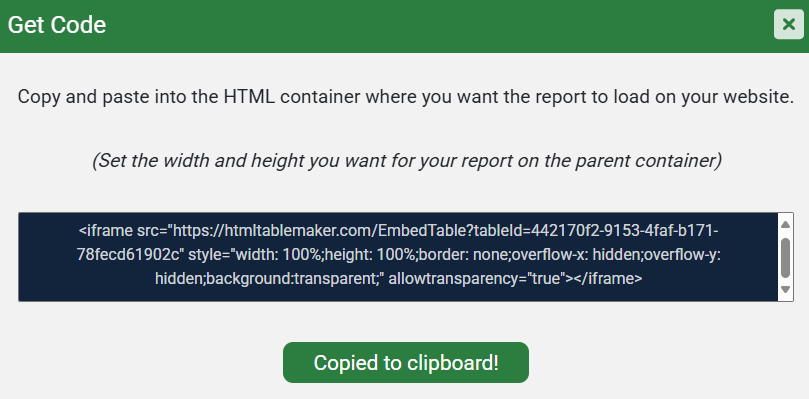Click the Get Code dialog title
The width and height of the screenshot is (809, 399).
[x=57, y=25]
